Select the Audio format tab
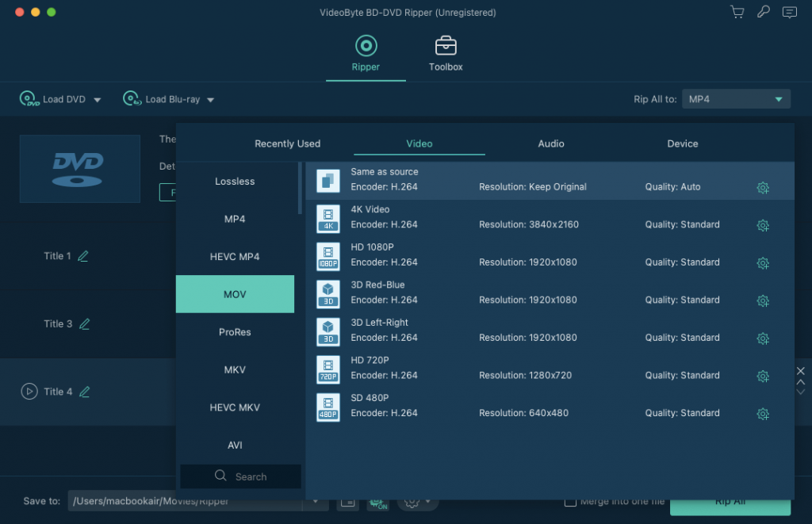Viewport: 812px width, 524px height. (550, 143)
